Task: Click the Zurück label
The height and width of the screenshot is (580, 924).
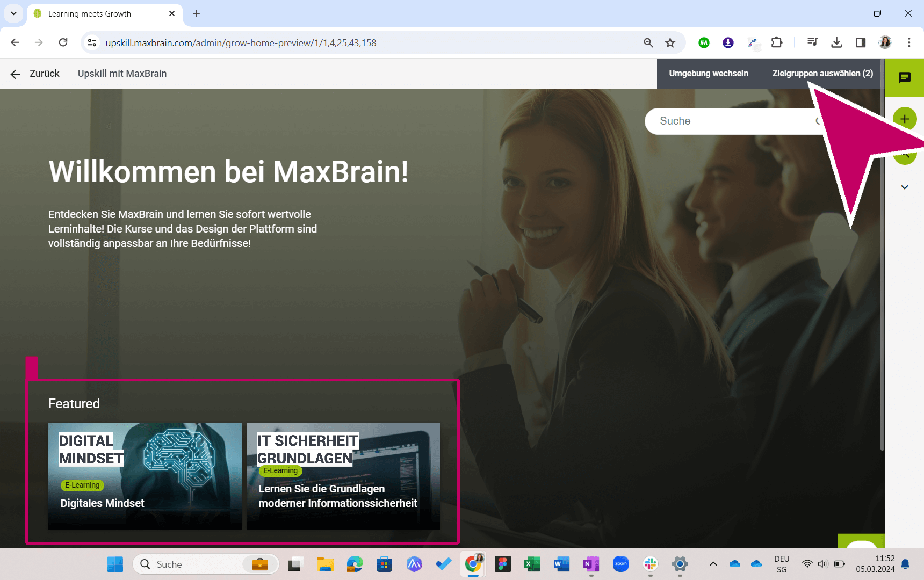Action: [x=45, y=74]
